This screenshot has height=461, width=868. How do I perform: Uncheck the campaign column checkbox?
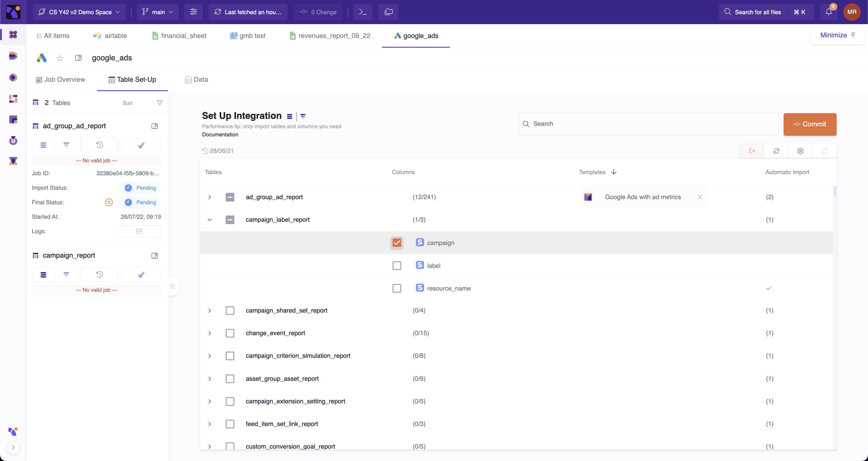(397, 243)
